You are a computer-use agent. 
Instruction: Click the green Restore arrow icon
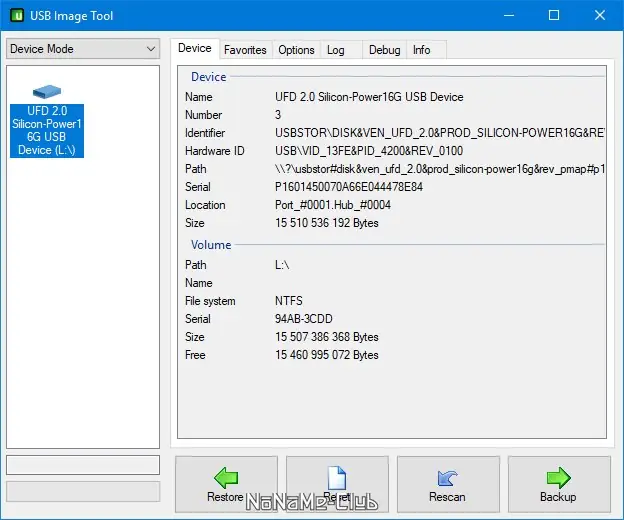[x=226, y=477]
